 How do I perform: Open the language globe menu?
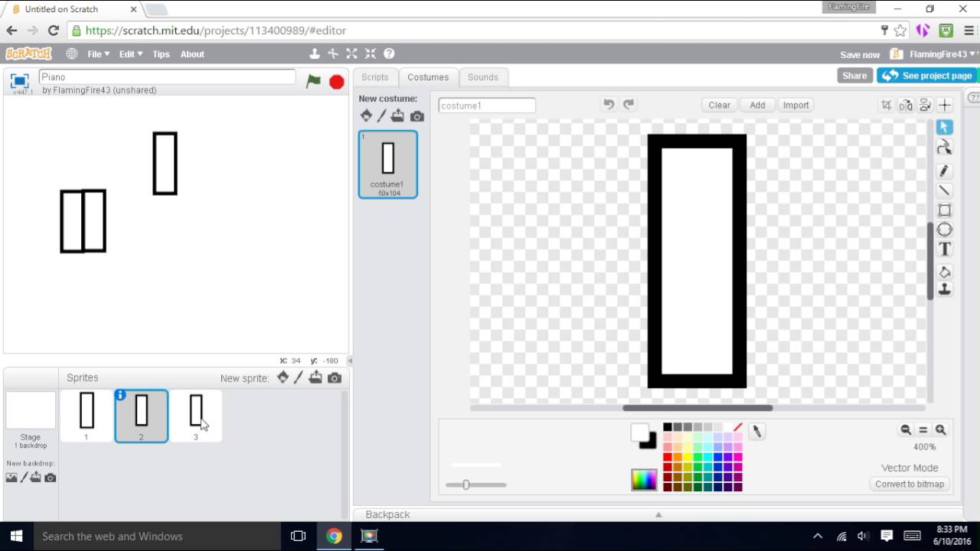pyautogui.click(x=72, y=54)
